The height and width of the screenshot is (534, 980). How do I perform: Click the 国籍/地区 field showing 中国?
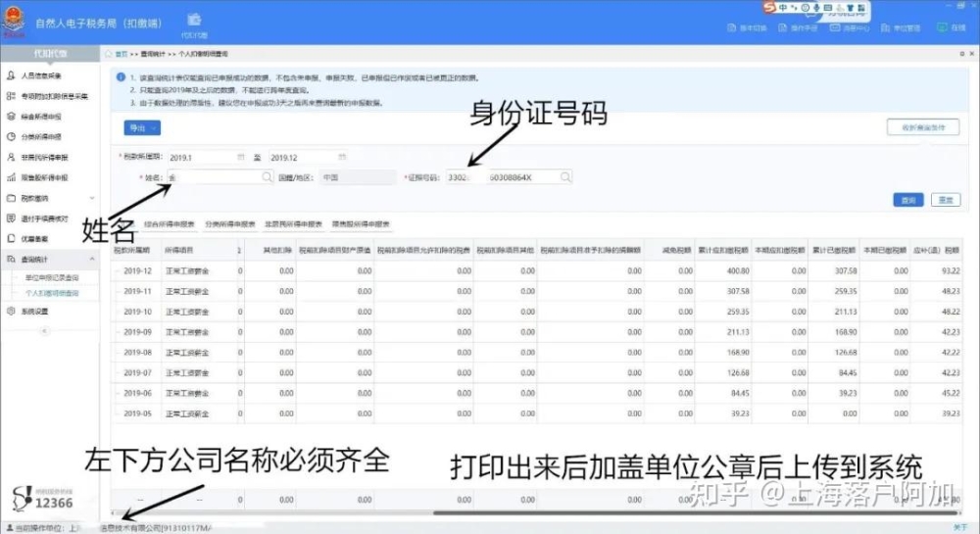coord(358,177)
